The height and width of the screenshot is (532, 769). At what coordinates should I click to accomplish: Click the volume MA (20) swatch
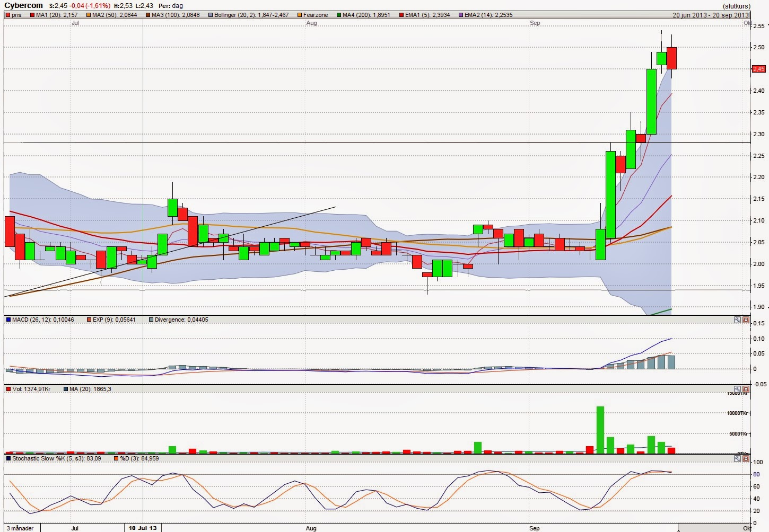[x=65, y=389]
